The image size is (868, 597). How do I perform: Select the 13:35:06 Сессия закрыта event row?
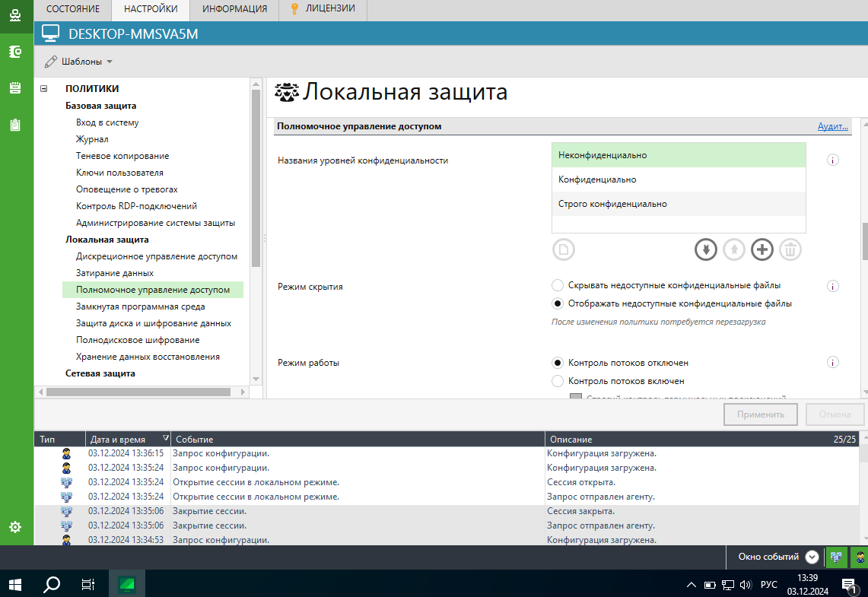[447, 511]
